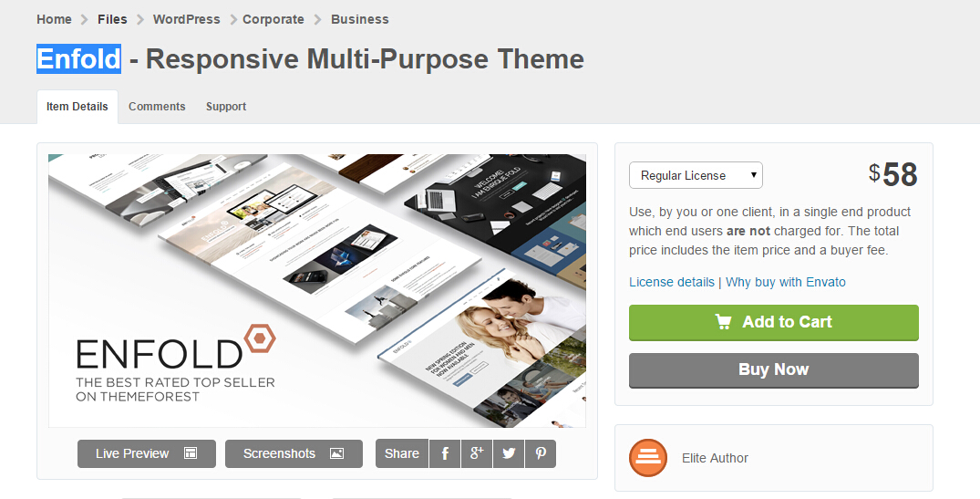Screen dimensions: 980x499
Task: Click the Buy Now button
Action: coord(774,370)
